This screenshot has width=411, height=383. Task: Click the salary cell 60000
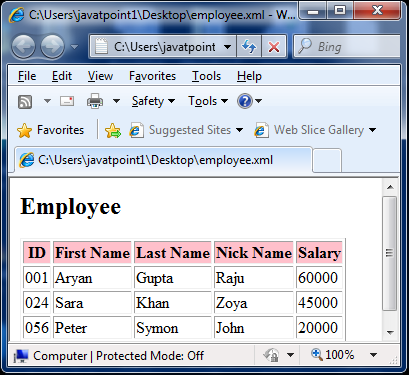tap(319, 277)
